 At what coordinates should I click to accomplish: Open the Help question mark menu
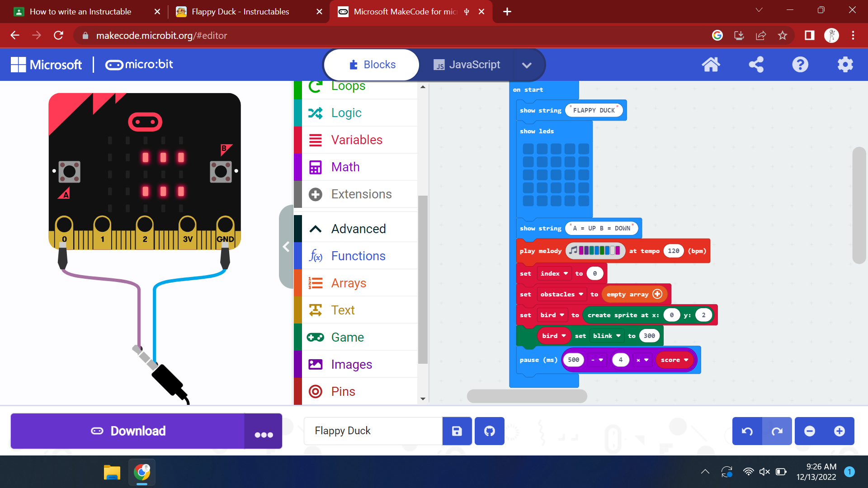pos(800,65)
